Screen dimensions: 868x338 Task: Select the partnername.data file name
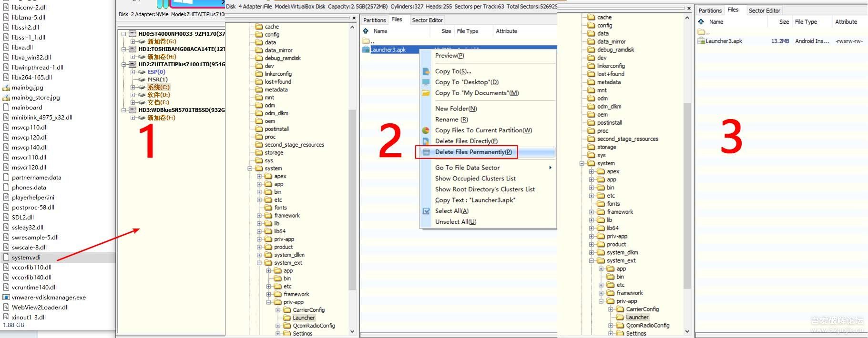pos(37,178)
